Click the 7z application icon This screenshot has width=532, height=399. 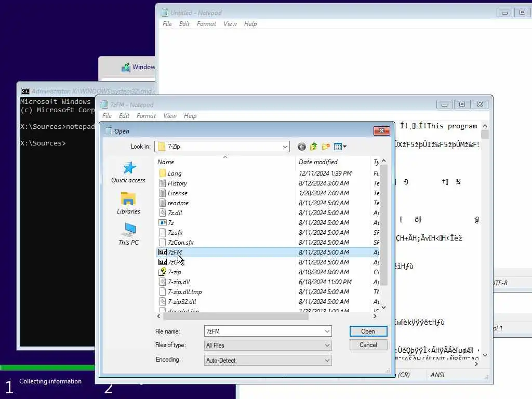click(x=163, y=222)
